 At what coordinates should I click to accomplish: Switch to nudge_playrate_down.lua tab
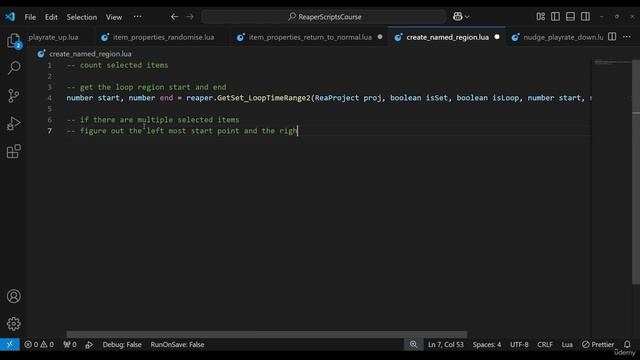pyautogui.click(x=558, y=37)
